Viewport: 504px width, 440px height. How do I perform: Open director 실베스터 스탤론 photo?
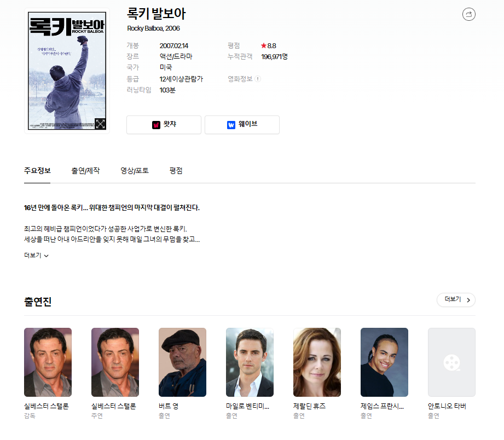(48, 362)
